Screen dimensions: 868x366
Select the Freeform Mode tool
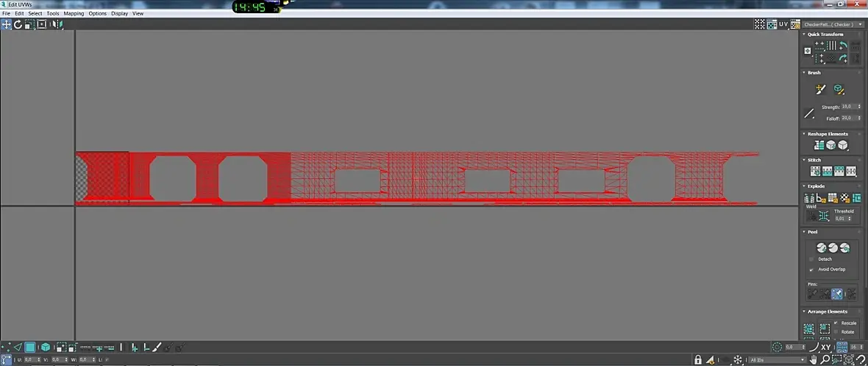(41, 24)
